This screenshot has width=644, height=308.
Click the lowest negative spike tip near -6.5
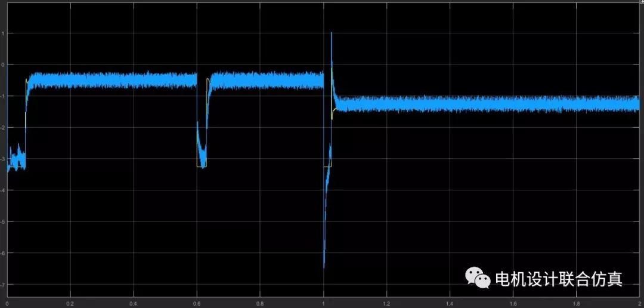[x=324, y=266]
